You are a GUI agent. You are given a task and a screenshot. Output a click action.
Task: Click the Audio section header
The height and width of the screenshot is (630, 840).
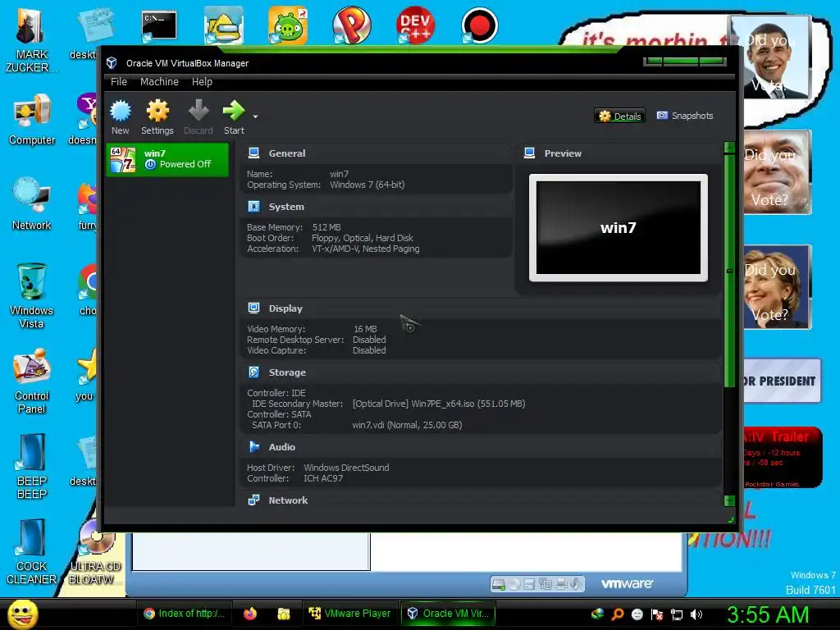(282, 447)
